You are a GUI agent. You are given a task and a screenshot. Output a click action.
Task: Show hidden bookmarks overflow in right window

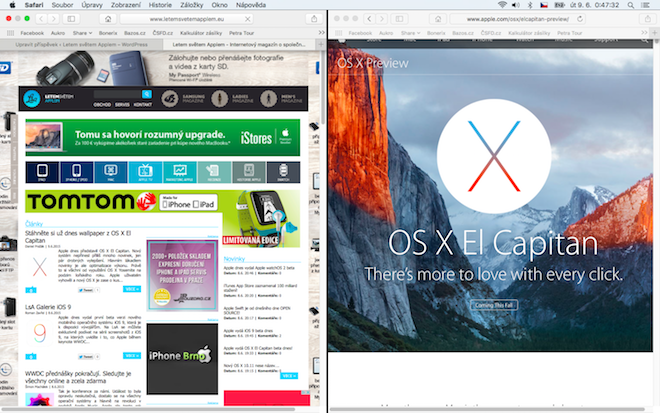[x=644, y=33]
